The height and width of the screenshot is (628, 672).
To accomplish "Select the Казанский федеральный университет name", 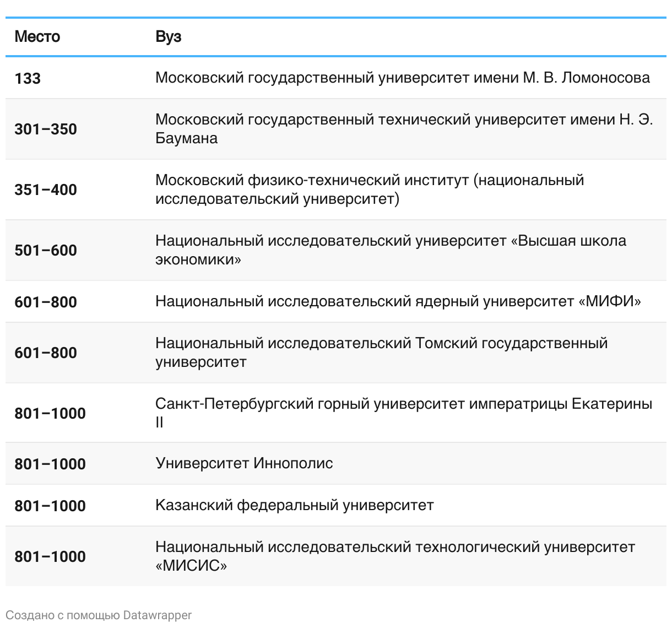I will [294, 505].
